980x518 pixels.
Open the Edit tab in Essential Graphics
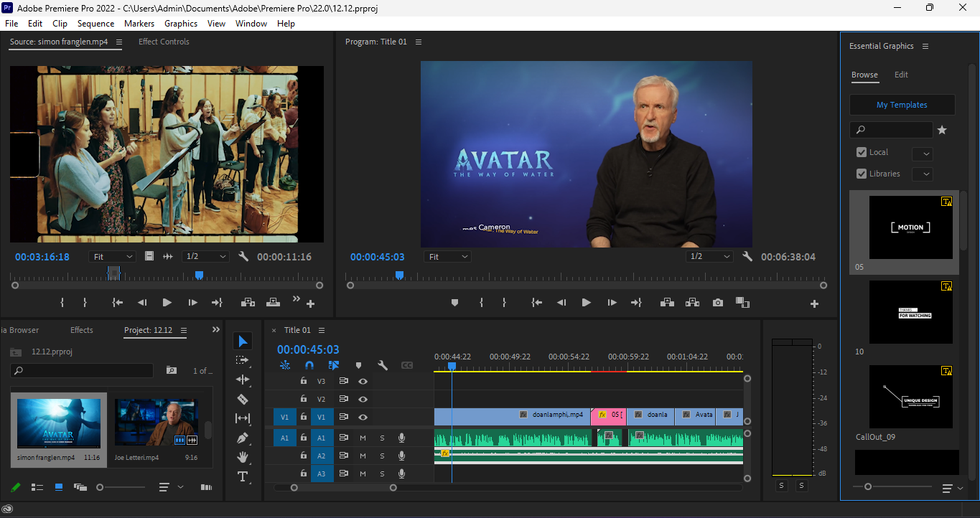click(x=901, y=75)
